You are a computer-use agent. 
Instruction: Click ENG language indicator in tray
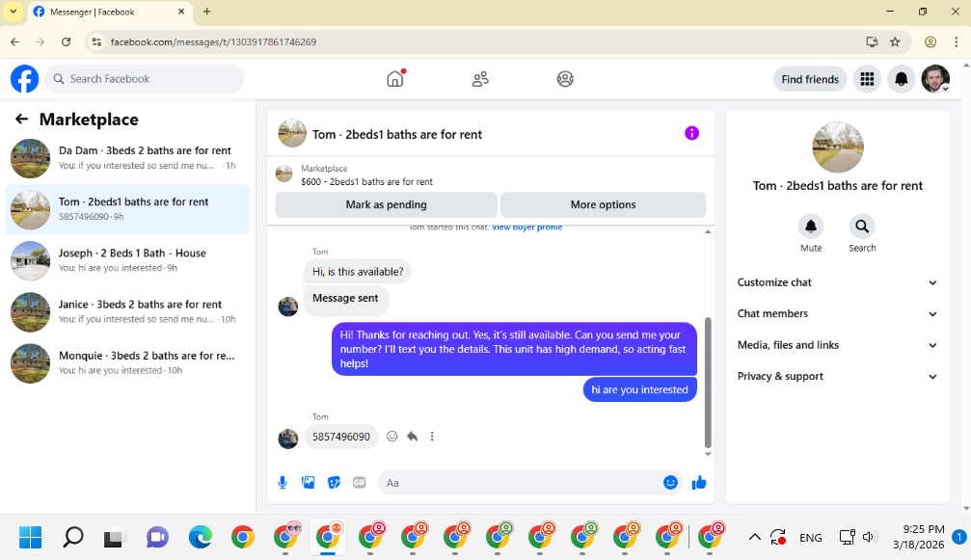pos(810,538)
